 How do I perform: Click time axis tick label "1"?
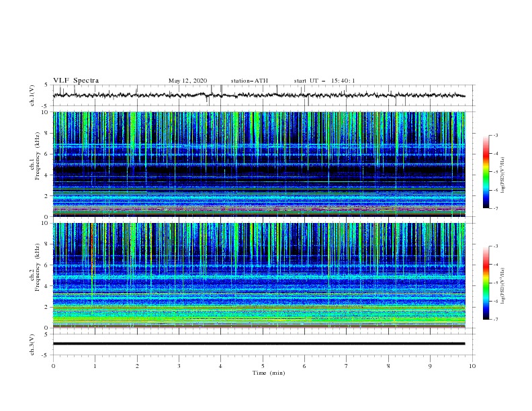pos(95,366)
